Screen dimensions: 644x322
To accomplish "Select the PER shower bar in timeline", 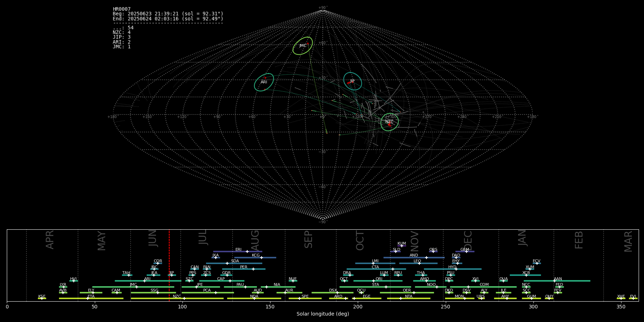I will tap(244, 269).
